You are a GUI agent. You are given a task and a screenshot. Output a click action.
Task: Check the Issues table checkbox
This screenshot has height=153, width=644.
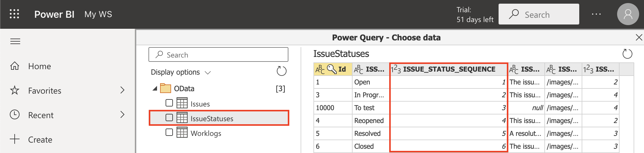(169, 103)
